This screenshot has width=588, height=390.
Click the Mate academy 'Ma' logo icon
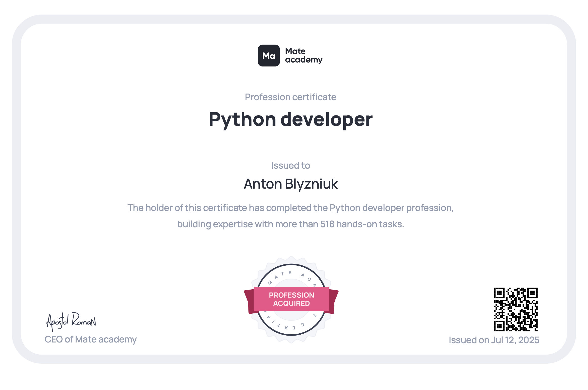[x=269, y=55]
